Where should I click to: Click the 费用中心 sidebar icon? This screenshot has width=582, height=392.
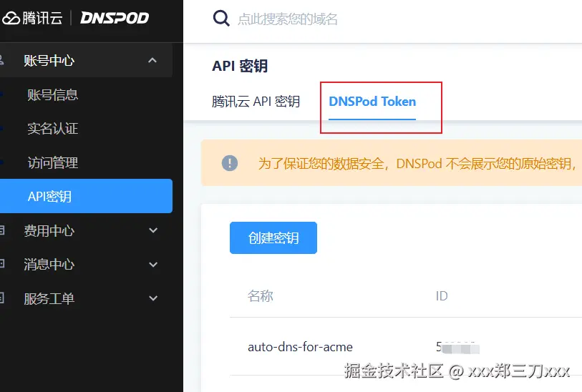coord(2,230)
